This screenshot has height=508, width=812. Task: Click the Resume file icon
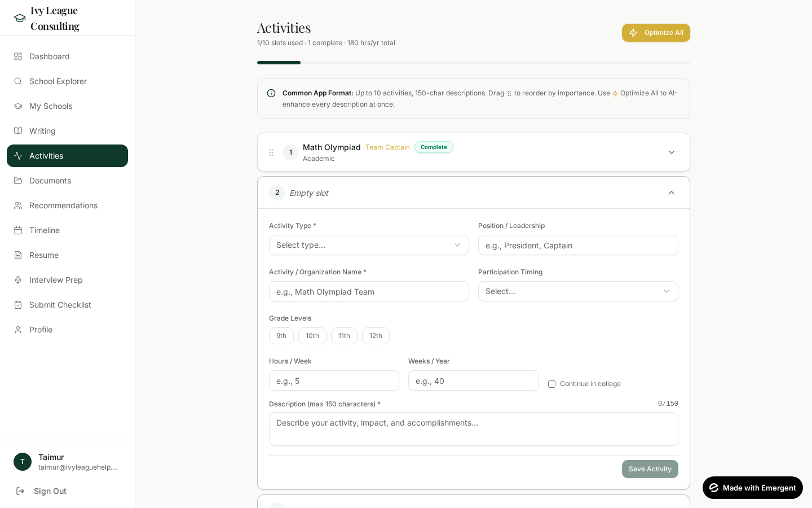pos(18,255)
